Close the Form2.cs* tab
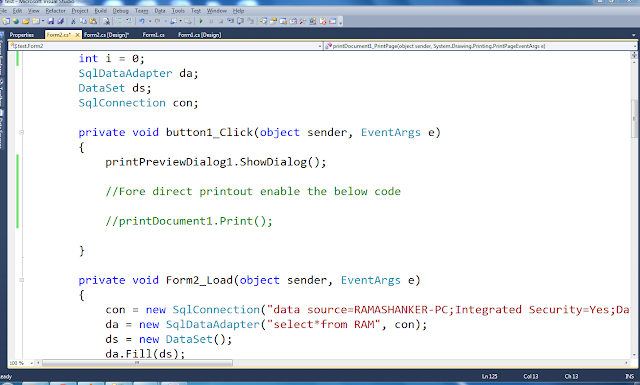Screen dimensions: 640x385 [x=77, y=35]
